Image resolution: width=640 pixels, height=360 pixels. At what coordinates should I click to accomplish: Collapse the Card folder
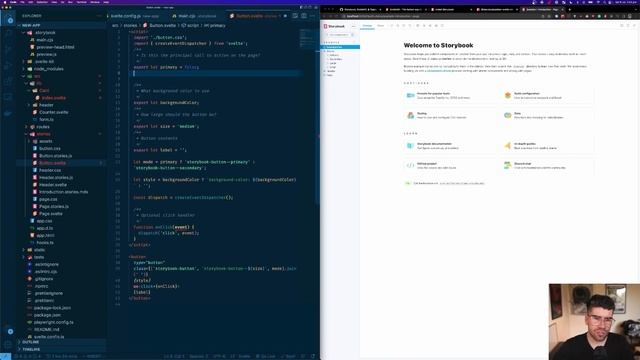coord(44,91)
